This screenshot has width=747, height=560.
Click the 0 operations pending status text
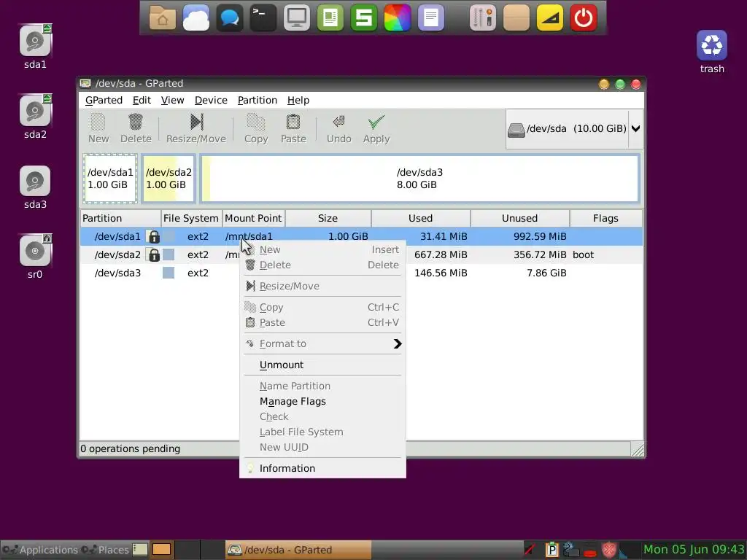(130, 448)
